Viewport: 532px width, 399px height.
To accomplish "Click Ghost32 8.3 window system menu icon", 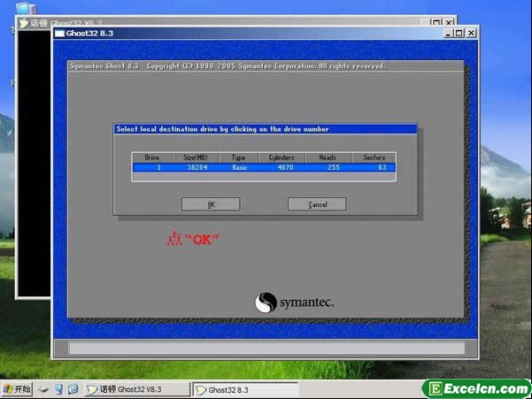I will [59, 34].
